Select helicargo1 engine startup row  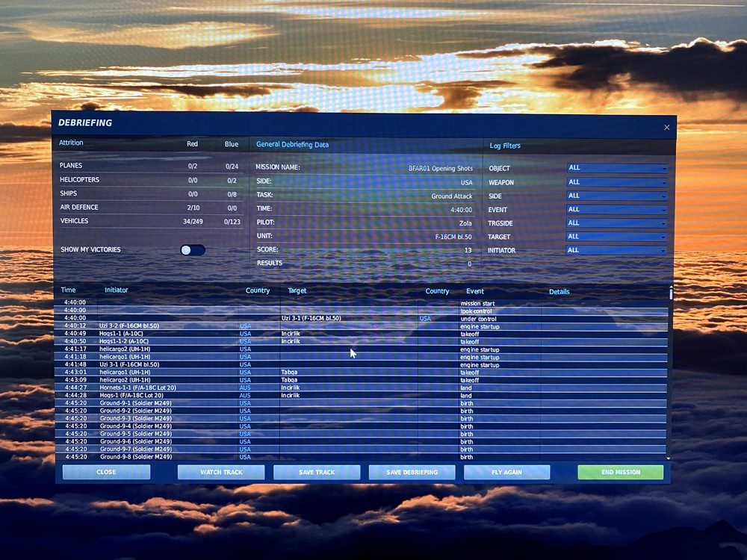click(x=362, y=357)
